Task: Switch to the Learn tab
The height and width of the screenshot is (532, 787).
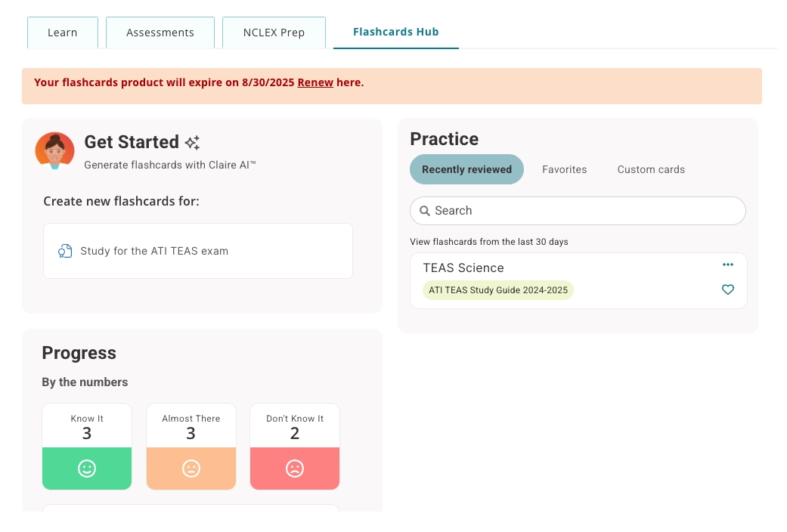Action: (x=63, y=32)
